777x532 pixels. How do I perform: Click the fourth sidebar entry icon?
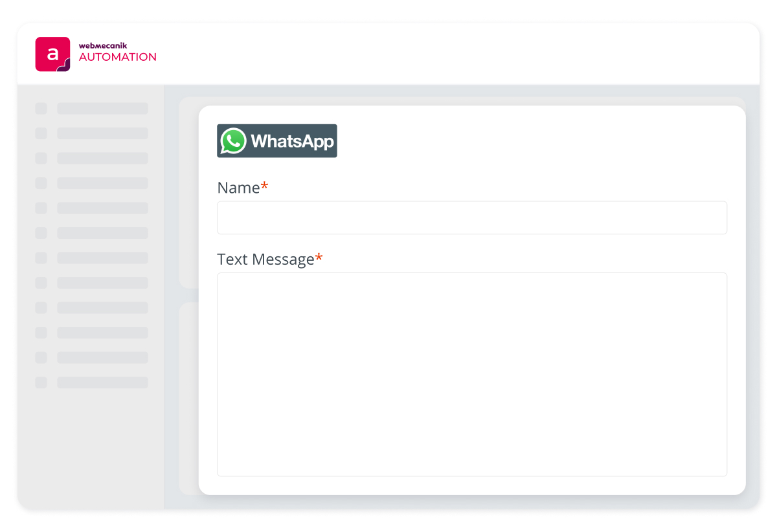click(41, 183)
